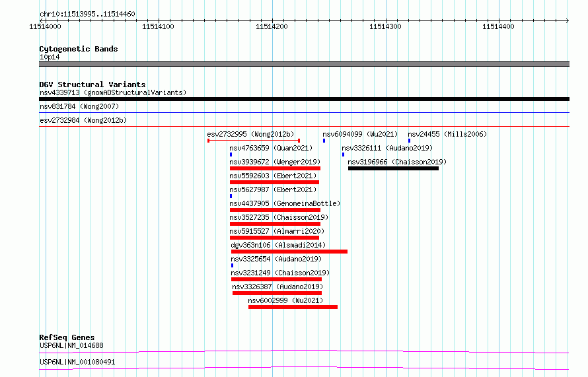588x377 pixels.
Task: Select the red dgv363n106 variant bar
Action: click(x=289, y=252)
